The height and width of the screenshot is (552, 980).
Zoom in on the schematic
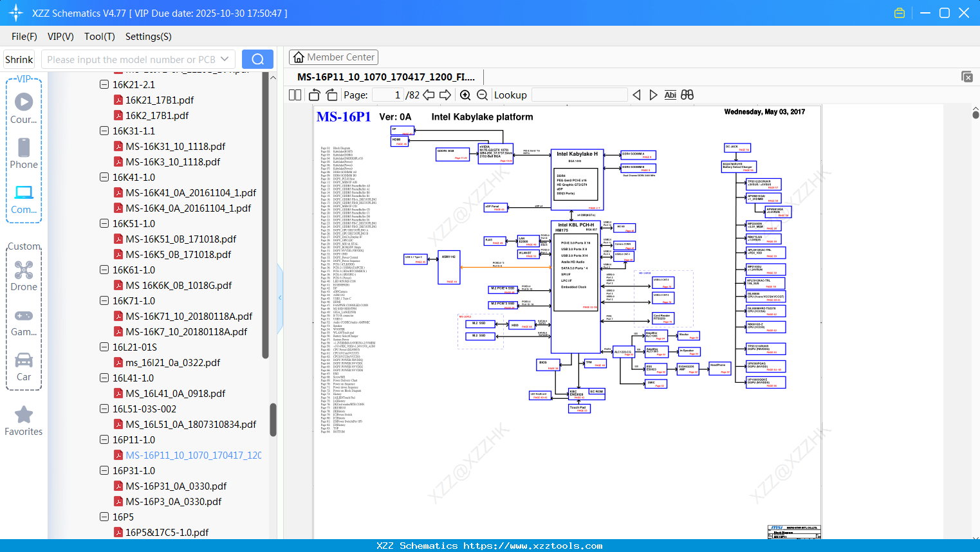point(465,95)
